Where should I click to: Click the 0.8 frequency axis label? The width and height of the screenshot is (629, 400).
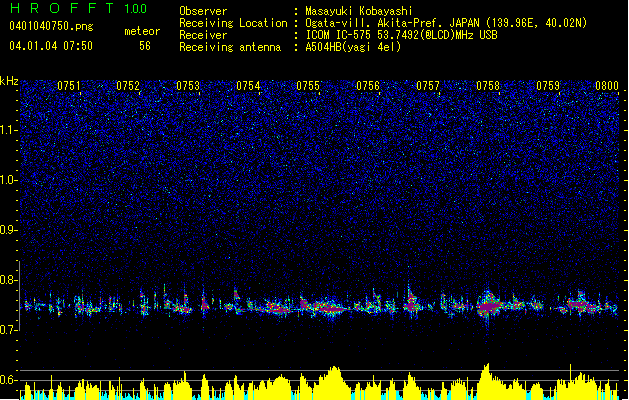coord(9,280)
